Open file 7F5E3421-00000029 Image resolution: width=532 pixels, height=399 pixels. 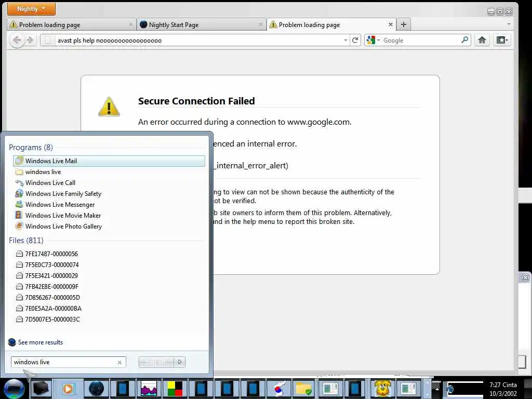(109, 275)
